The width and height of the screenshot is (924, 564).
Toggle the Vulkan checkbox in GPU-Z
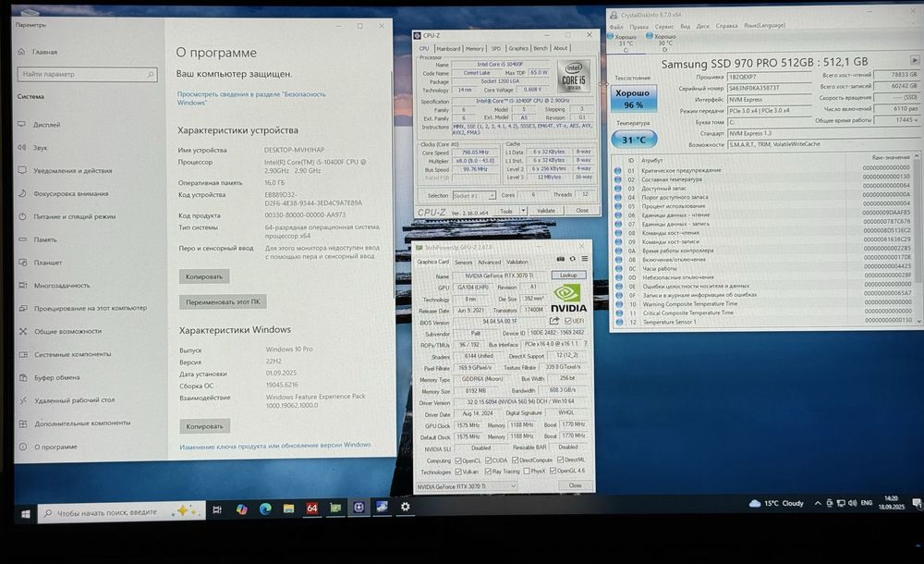[458, 472]
